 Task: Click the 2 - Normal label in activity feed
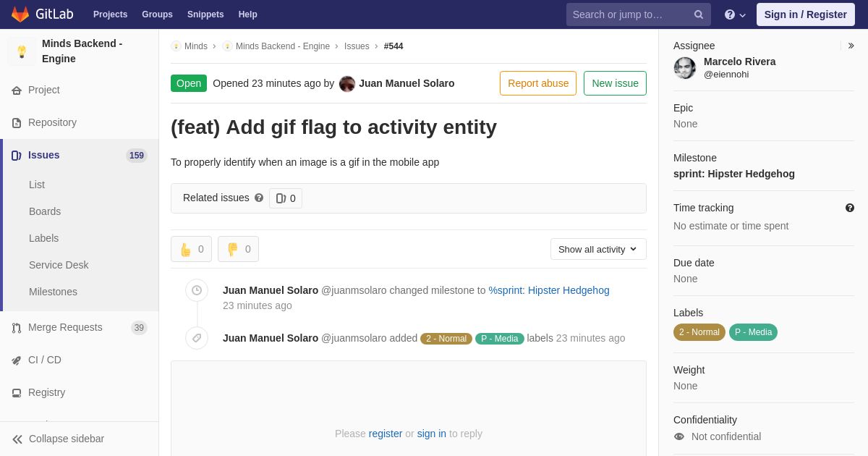click(x=446, y=339)
